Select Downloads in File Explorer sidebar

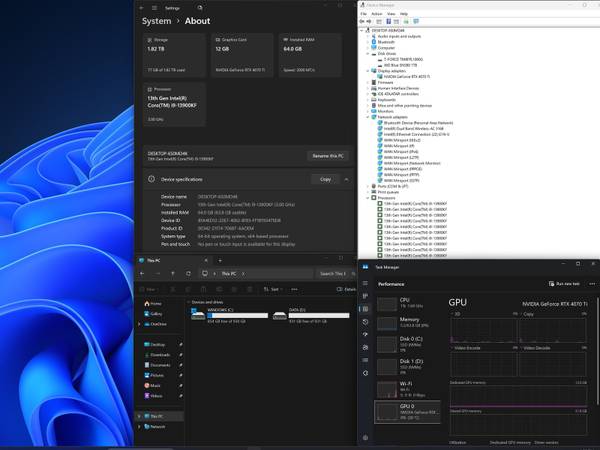pyautogui.click(x=160, y=354)
